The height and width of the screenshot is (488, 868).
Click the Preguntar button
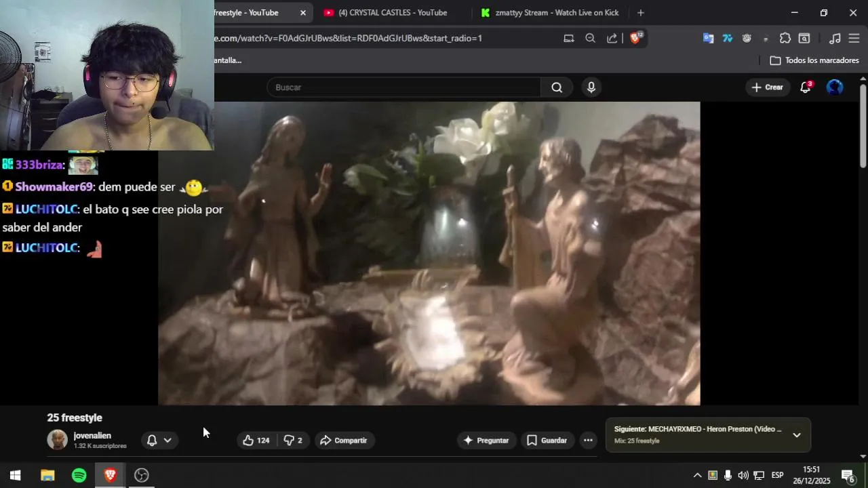[x=486, y=441]
